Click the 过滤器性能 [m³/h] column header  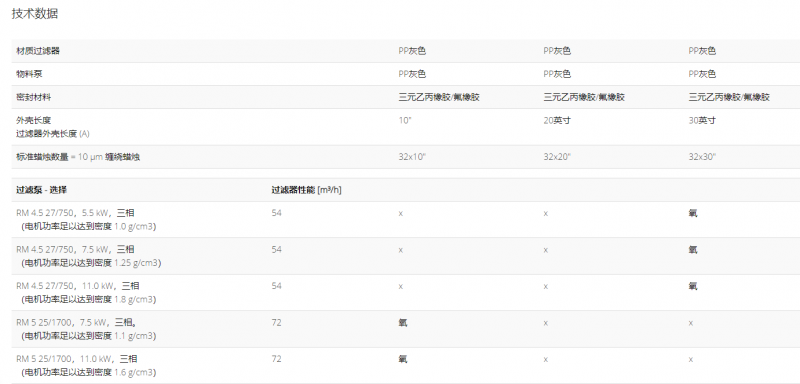tap(307, 190)
